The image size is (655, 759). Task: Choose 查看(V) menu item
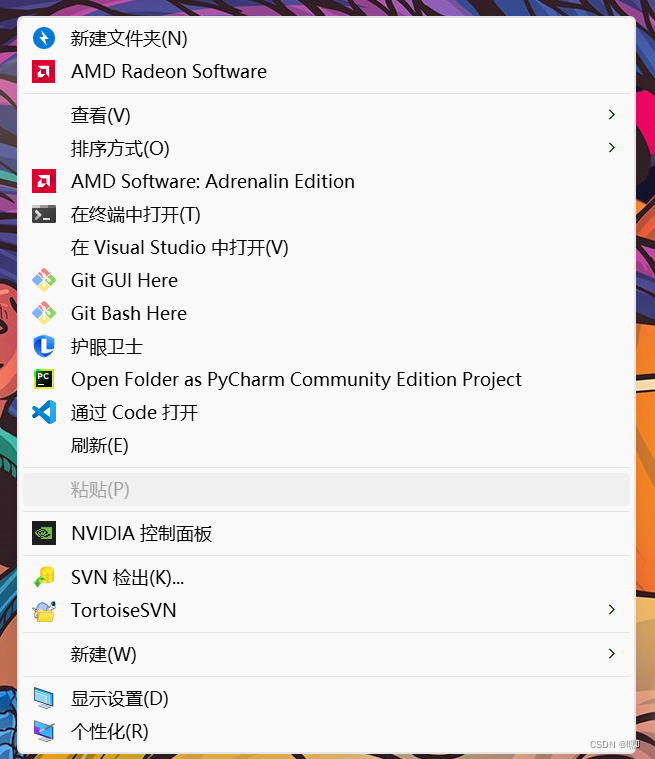click(x=326, y=115)
